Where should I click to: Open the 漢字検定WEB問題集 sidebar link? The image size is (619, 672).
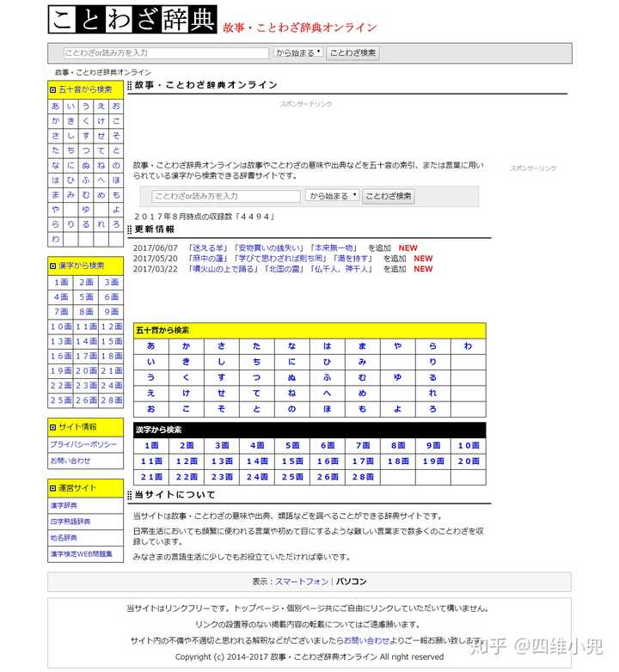[x=81, y=553]
